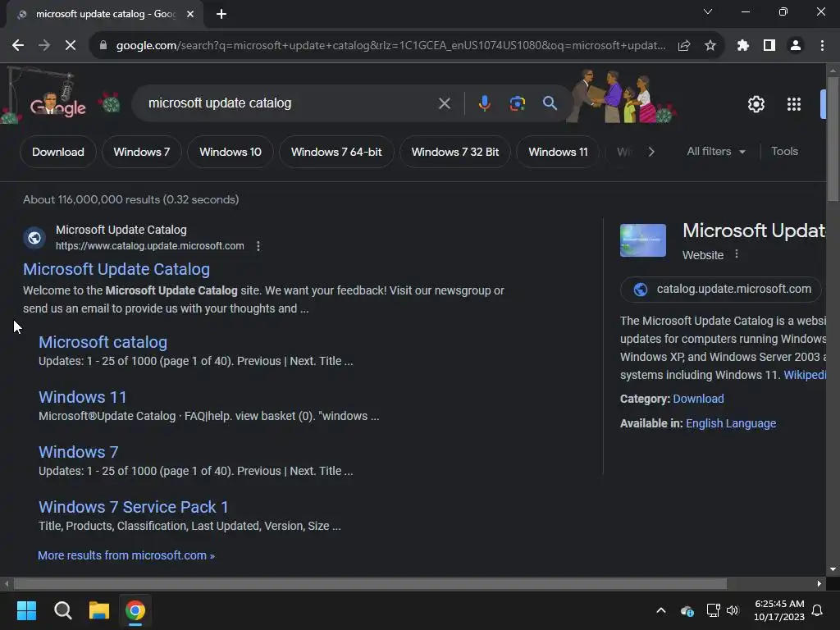Open the Windows Start menu
Image resolution: width=840 pixels, height=630 pixels.
click(x=26, y=610)
